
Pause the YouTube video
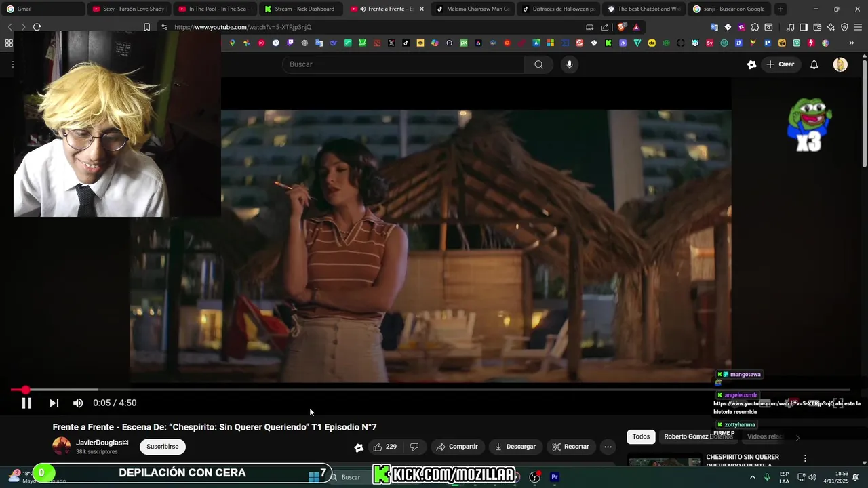(26, 403)
